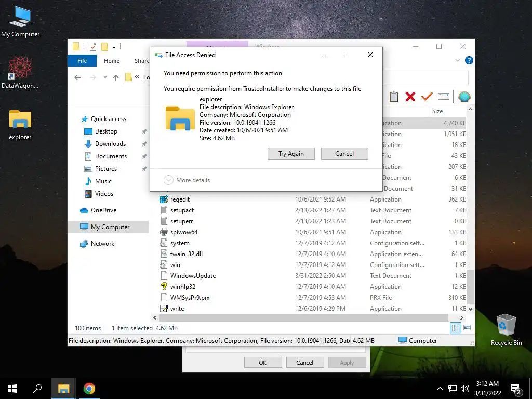Expand previous path chevrons in the address bar

(x=137, y=77)
